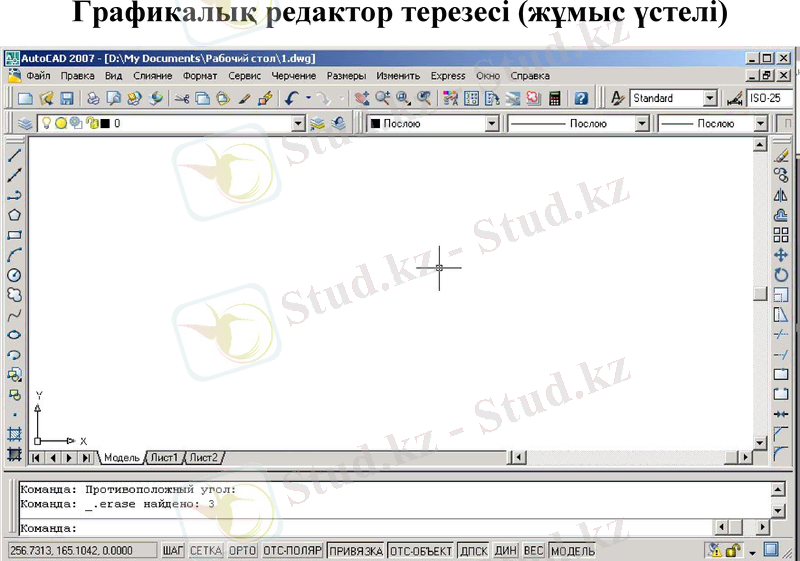Viewport: 800px width, 561px height.
Task: Expand the Послою linetype dropdown
Action: click(642, 123)
